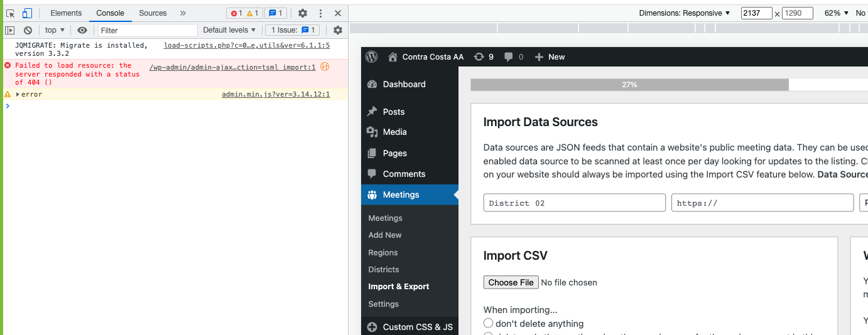Open the Add New submenu item
868x335 pixels.
tap(385, 235)
